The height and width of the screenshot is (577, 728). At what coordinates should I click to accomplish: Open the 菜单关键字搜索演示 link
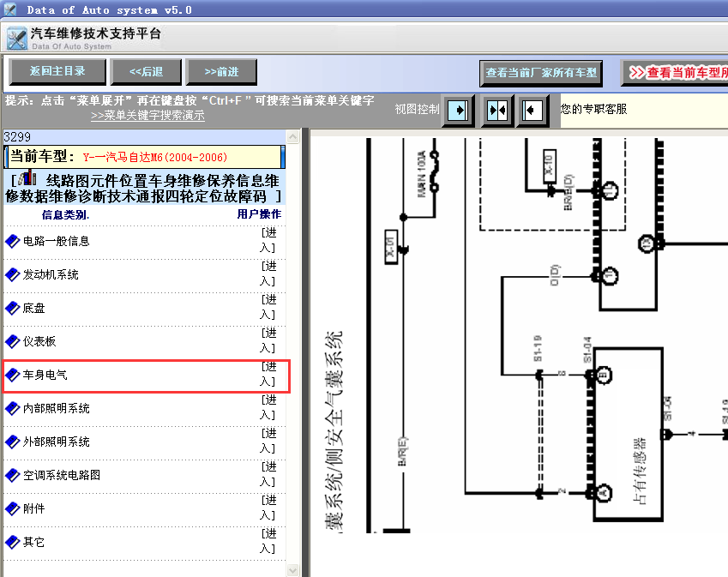click(x=147, y=116)
